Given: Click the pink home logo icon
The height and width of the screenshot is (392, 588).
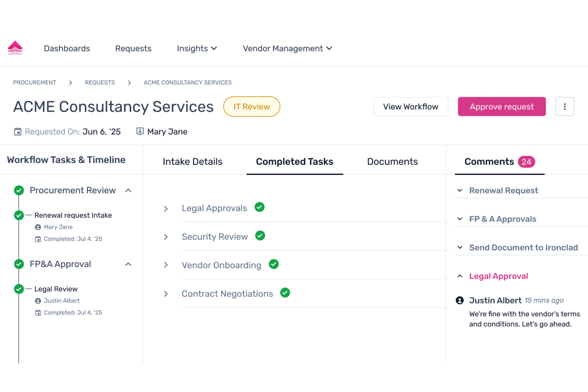Looking at the screenshot, I should [x=15, y=48].
